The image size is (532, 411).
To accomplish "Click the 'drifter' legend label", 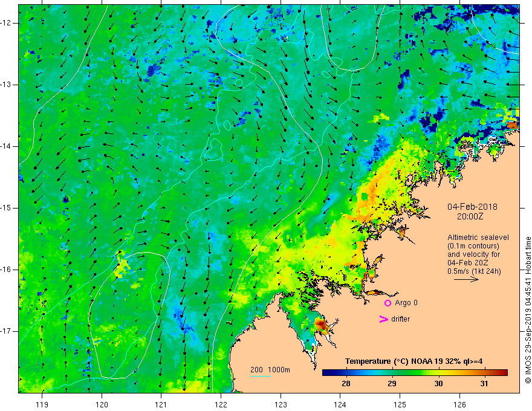I will click(x=400, y=319).
